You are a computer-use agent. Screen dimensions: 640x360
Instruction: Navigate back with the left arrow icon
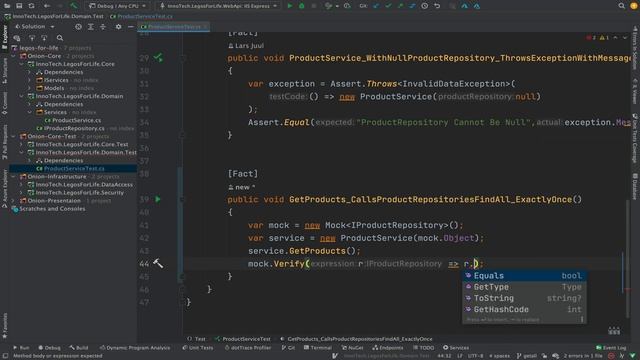(47, 6)
